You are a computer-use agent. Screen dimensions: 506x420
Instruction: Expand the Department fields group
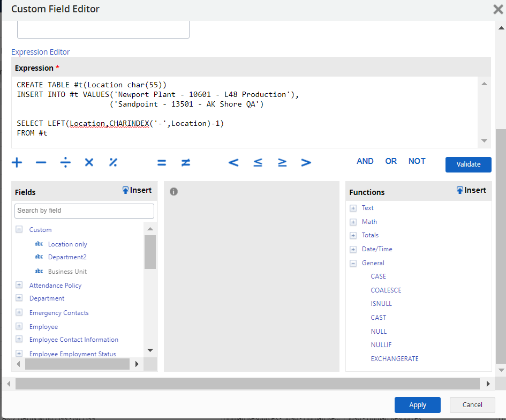(x=19, y=298)
